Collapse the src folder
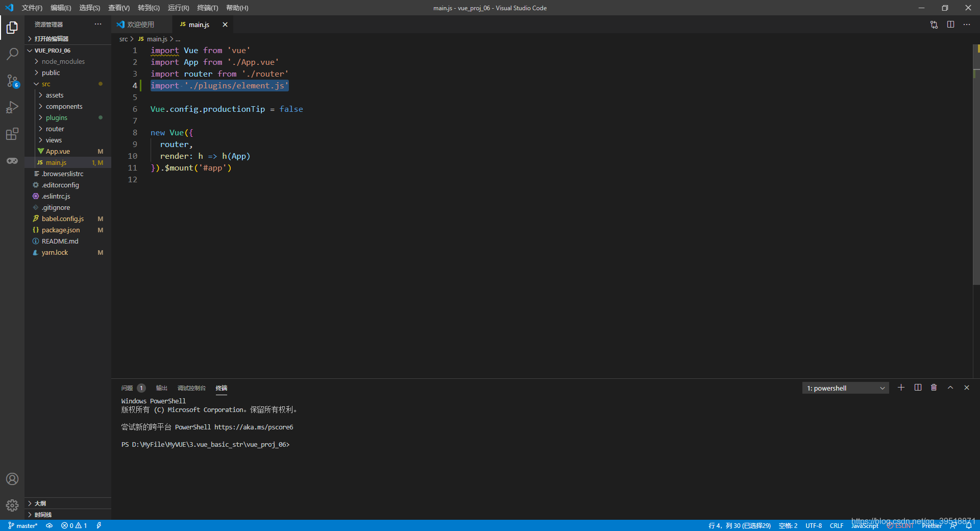980x531 pixels. pyautogui.click(x=68, y=84)
